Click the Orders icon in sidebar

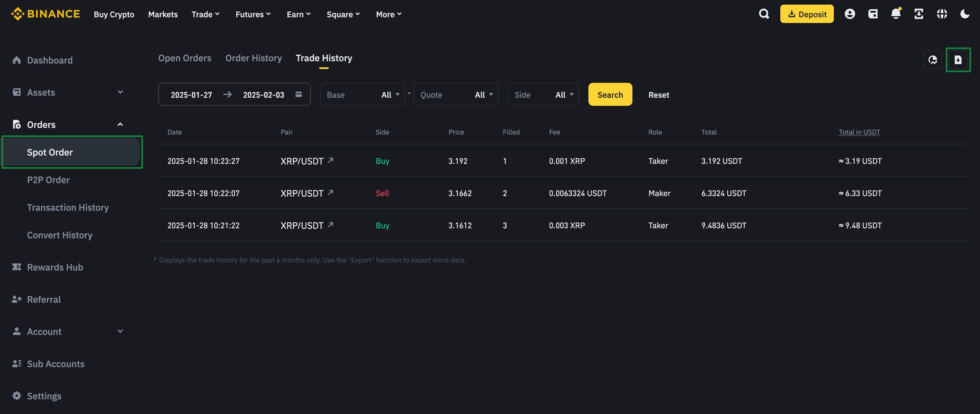16,124
